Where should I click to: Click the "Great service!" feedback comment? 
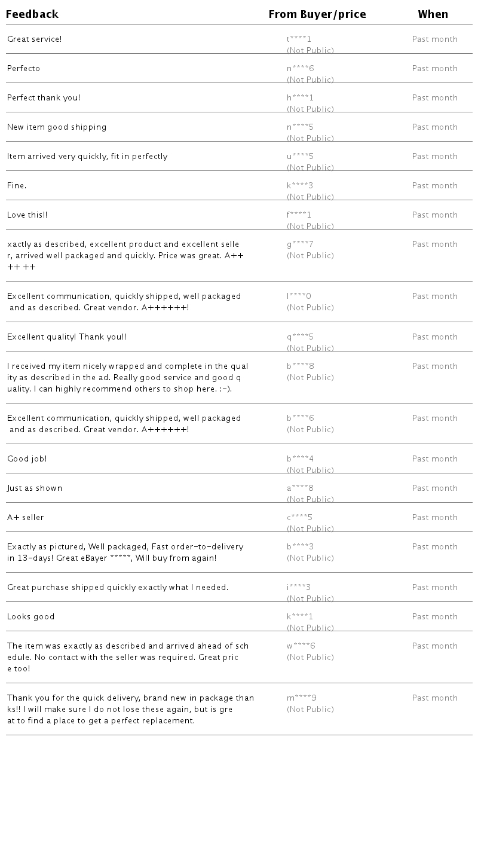[x=35, y=39]
